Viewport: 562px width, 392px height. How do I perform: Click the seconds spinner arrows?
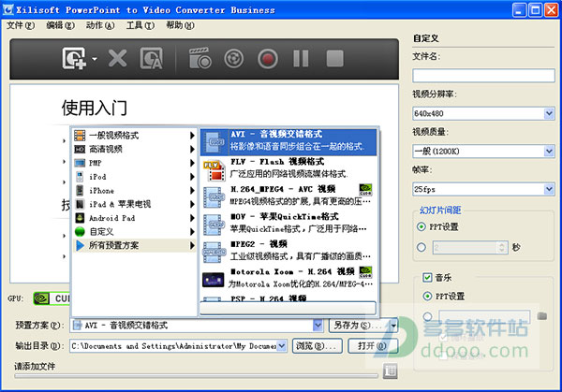[x=502, y=247]
